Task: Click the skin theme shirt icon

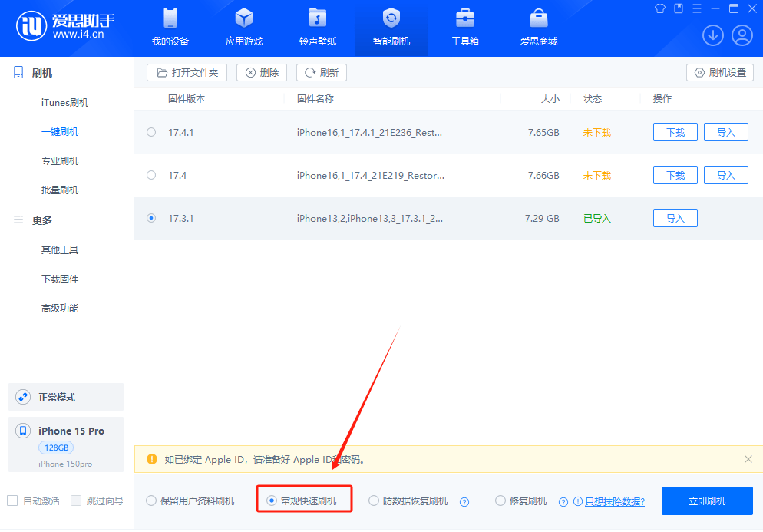Action: coord(660,8)
